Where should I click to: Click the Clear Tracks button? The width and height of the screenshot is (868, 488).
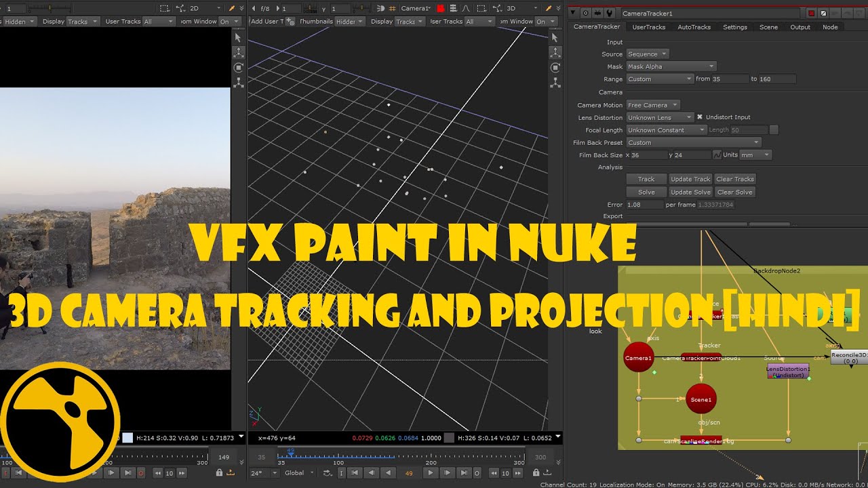click(x=735, y=179)
